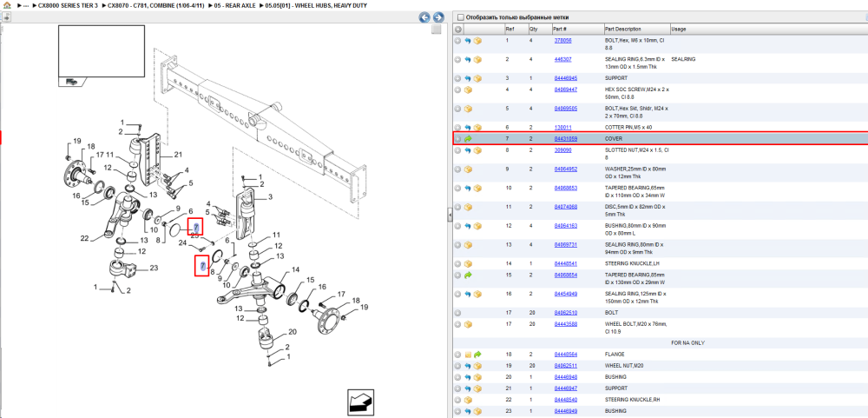The image size is (868, 418).
Task: Add part 84069505 with its plus icon
Action: (457, 109)
